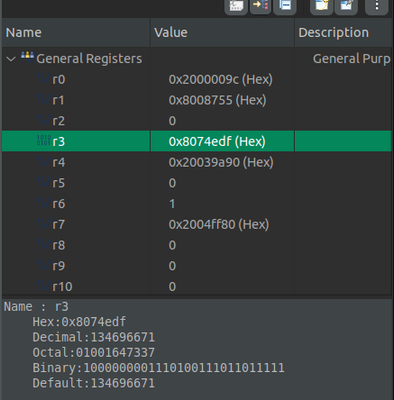Click r4 value 0x20039a90 cell
The image size is (394, 400).
(x=221, y=162)
